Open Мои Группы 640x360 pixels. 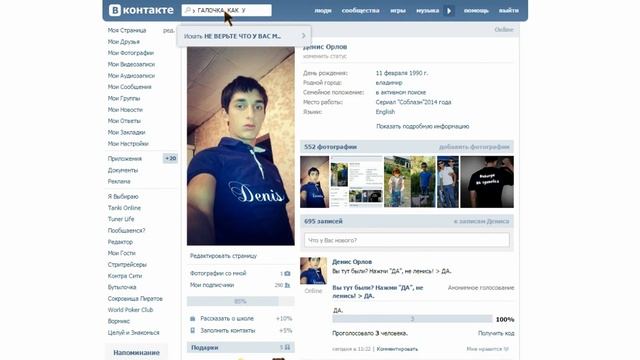[124, 98]
